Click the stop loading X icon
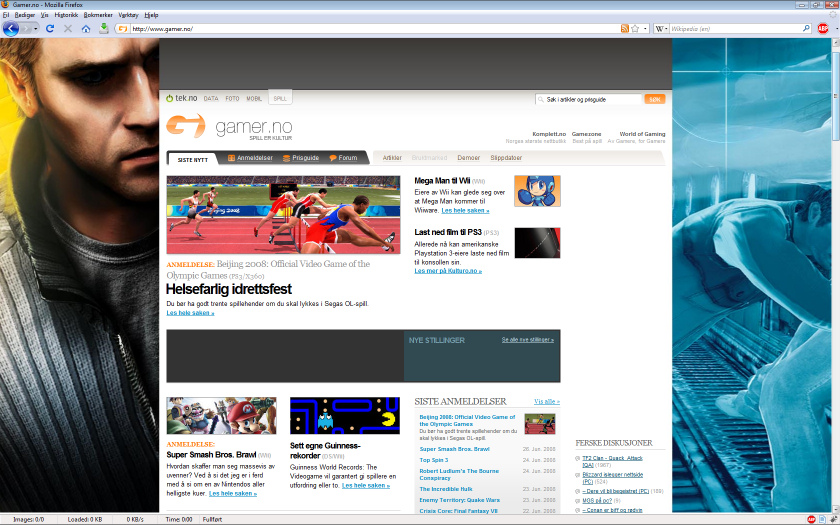The height and width of the screenshot is (525, 840). click(x=68, y=28)
